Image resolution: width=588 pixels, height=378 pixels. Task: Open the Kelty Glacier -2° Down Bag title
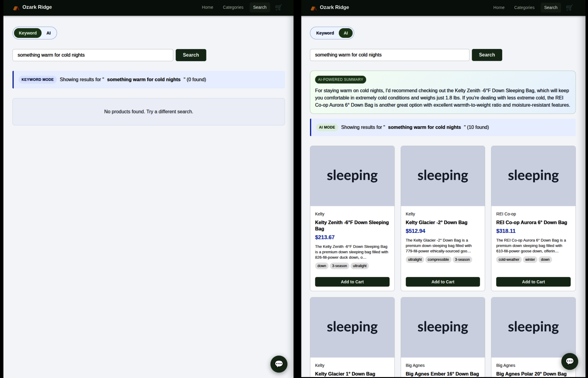click(436, 222)
